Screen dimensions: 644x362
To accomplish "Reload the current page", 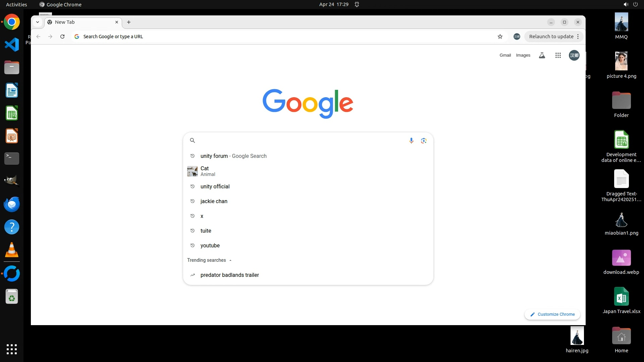I will [62, 37].
